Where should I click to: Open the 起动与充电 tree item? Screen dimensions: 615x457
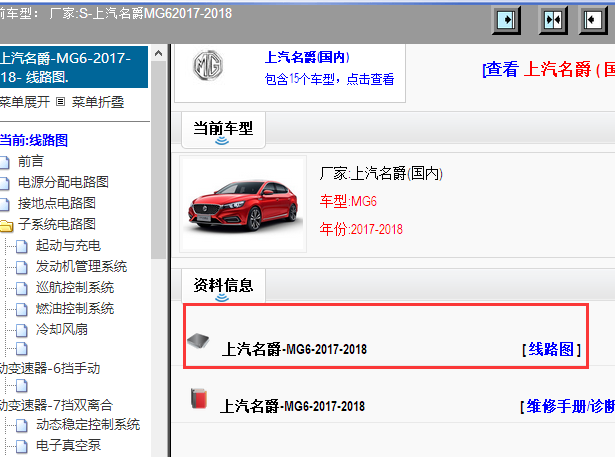[x=68, y=246]
